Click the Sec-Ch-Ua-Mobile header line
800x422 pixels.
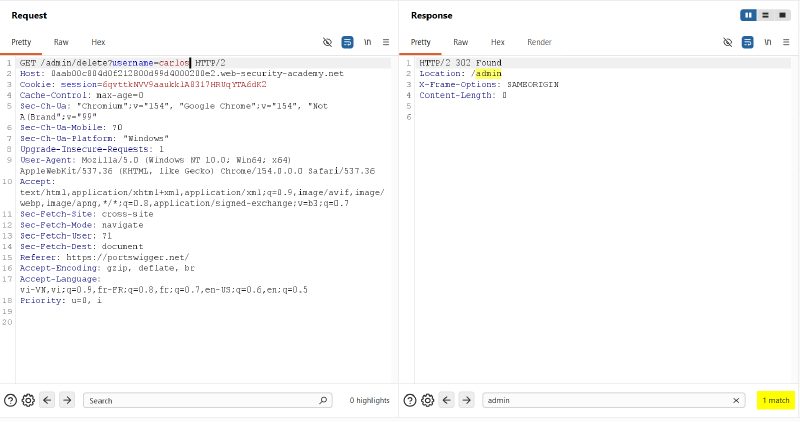pyautogui.click(x=71, y=128)
